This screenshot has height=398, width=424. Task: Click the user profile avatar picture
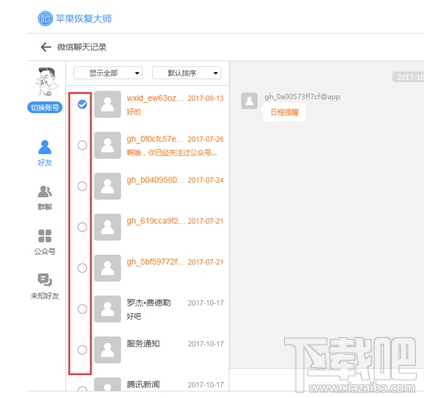47,82
